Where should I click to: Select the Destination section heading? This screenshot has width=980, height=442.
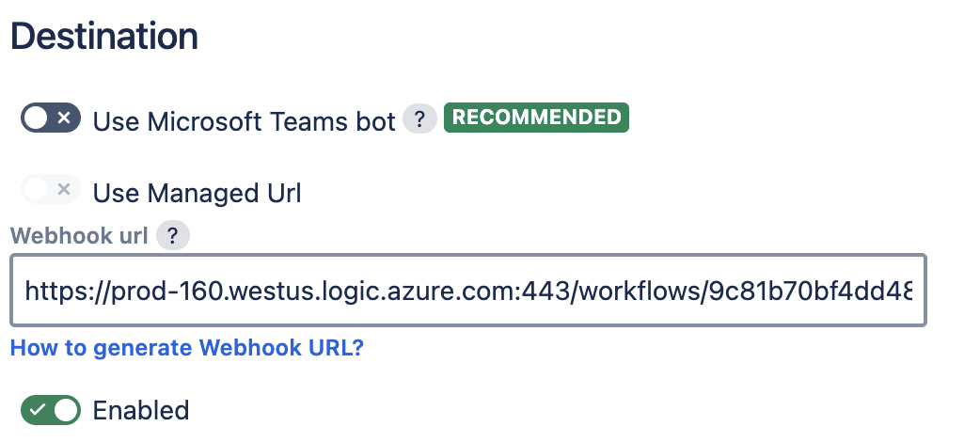pos(104,37)
